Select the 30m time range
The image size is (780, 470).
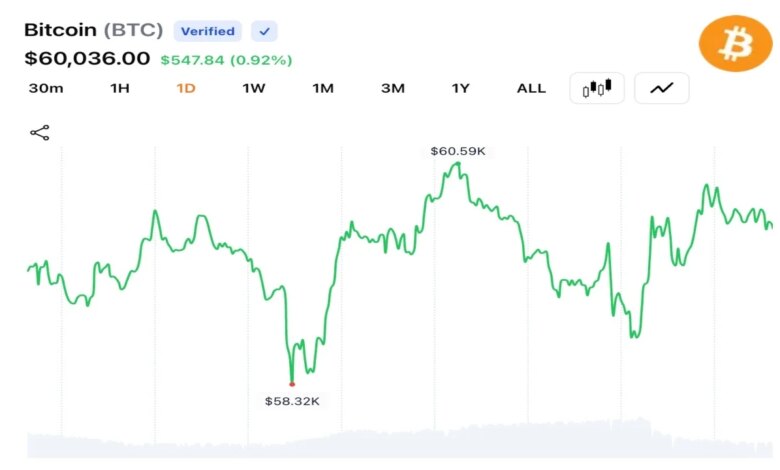(x=46, y=89)
